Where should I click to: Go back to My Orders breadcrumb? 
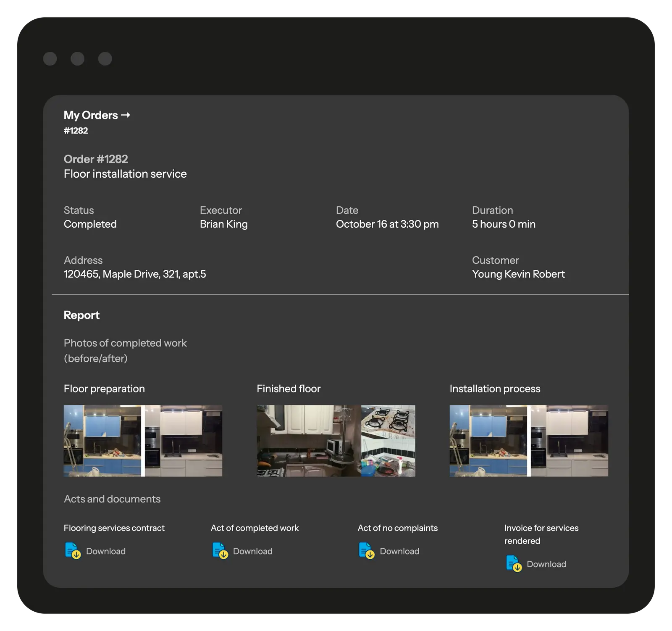point(91,115)
